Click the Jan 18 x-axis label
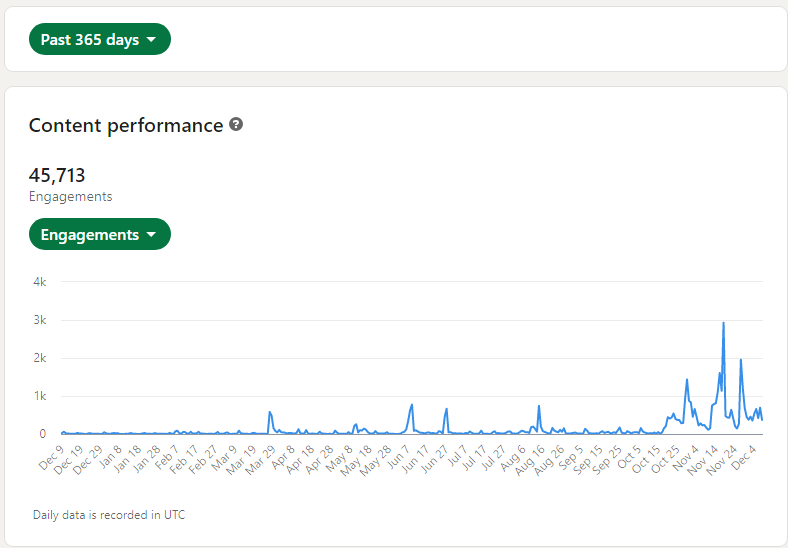788x548 pixels. (128, 459)
